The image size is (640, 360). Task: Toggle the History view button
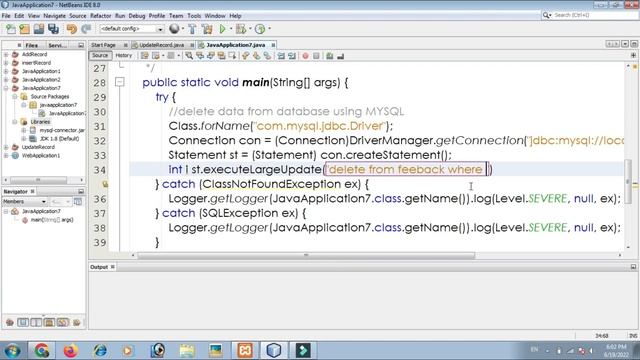(x=124, y=56)
